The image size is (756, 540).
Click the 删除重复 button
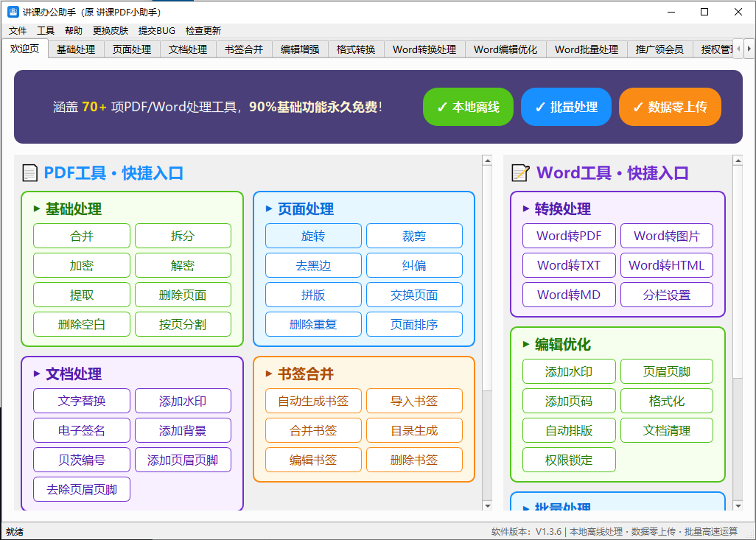coord(313,324)
